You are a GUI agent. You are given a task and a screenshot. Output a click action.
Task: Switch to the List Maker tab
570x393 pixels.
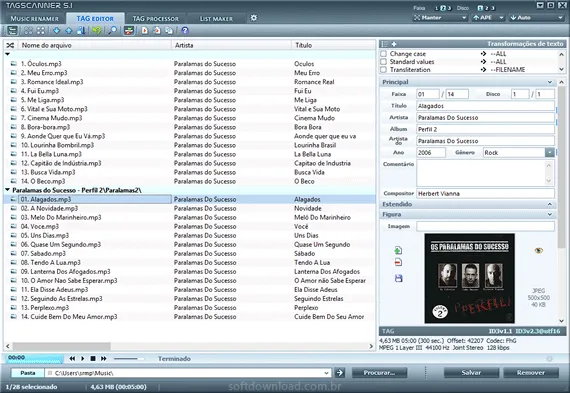(x=216, y=19)
